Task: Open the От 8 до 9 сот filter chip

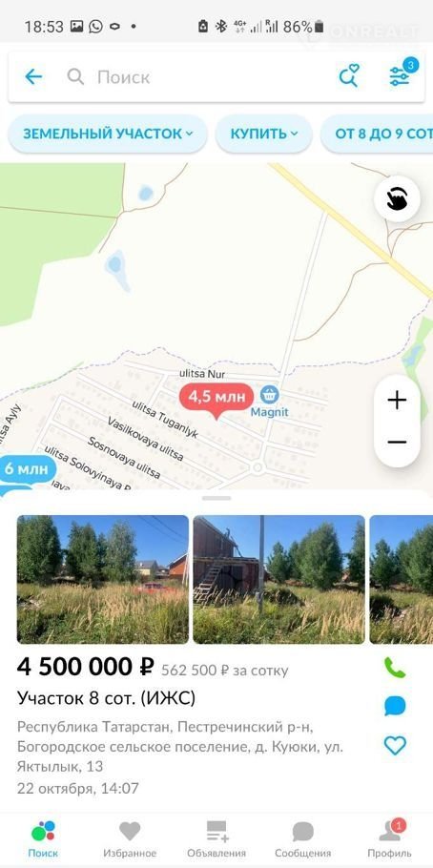Action: point(377,134)
